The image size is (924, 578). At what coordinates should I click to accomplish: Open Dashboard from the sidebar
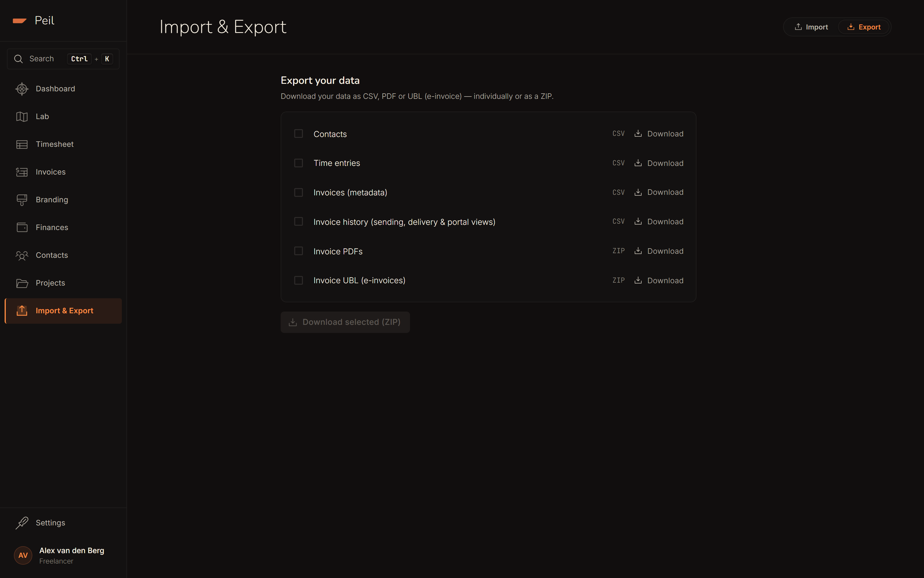(x=63, y=89)
